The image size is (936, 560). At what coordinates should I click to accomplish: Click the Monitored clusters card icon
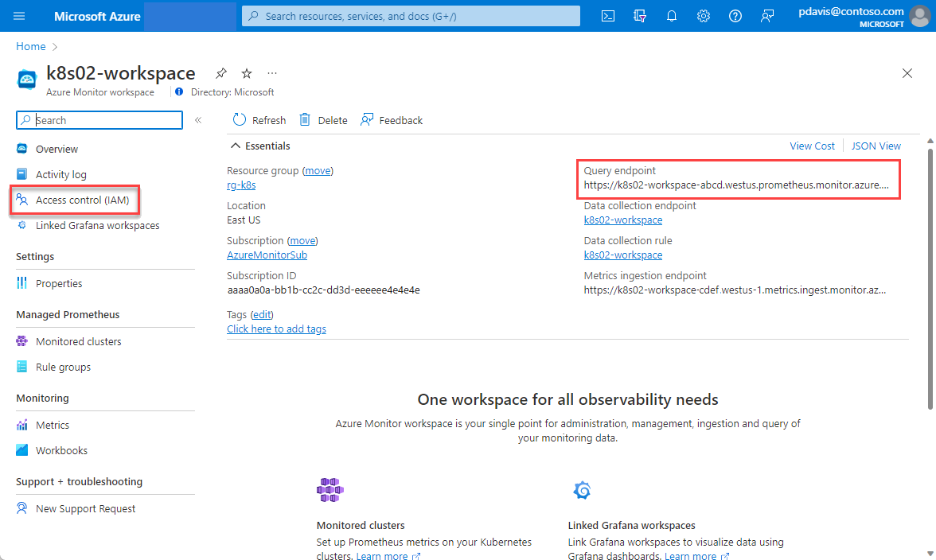[330, 490]
